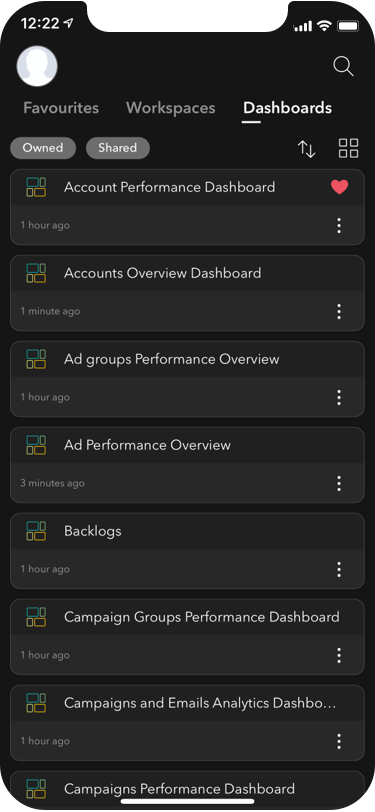
Task: Open more options for Accounts Overview Dashboard
Action: (x=339, y=311)
